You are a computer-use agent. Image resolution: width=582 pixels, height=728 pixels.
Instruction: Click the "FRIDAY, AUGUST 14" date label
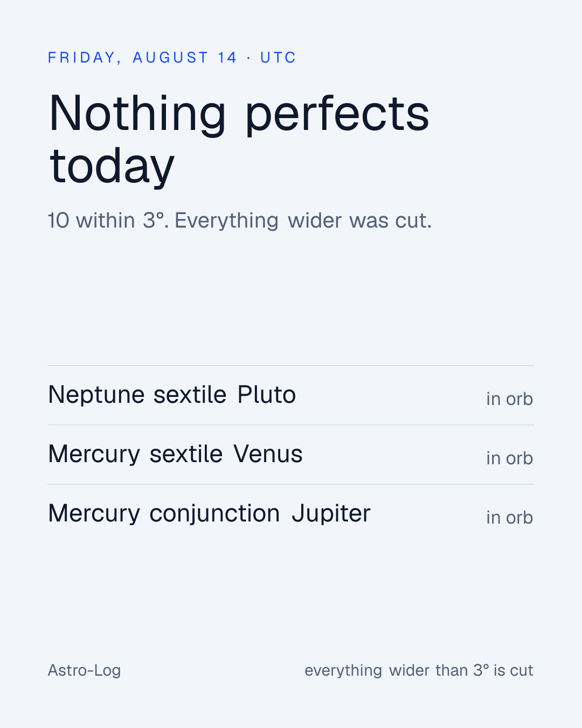(142, 58)
